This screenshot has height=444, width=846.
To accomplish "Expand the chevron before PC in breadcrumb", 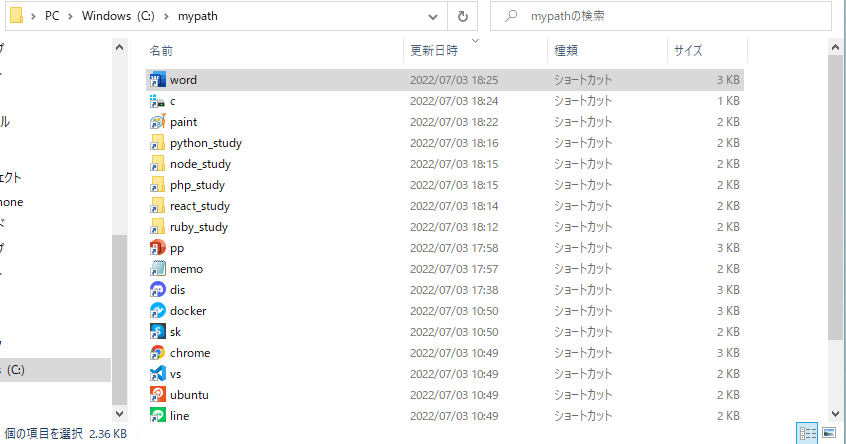I will [33, 17].
